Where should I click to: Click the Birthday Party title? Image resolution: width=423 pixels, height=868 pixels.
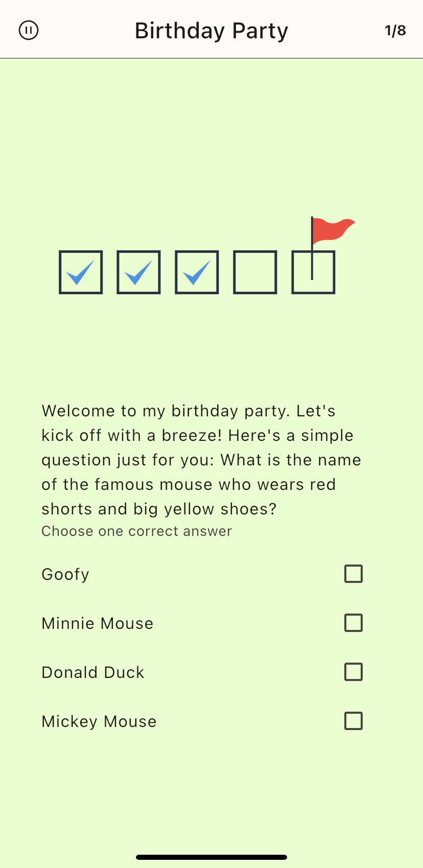(212, 31)
